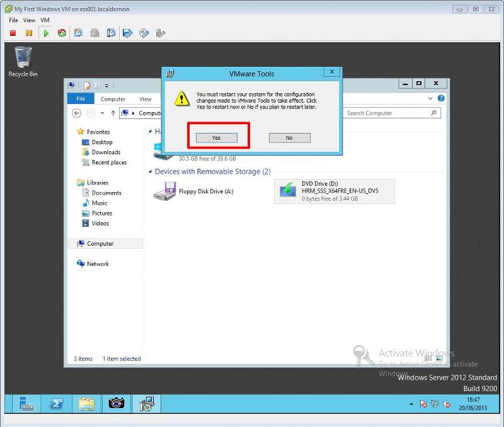Screen dimensions: 504x427
Task: Click the Take Snapshot clock icon
Action: (78, 33)
